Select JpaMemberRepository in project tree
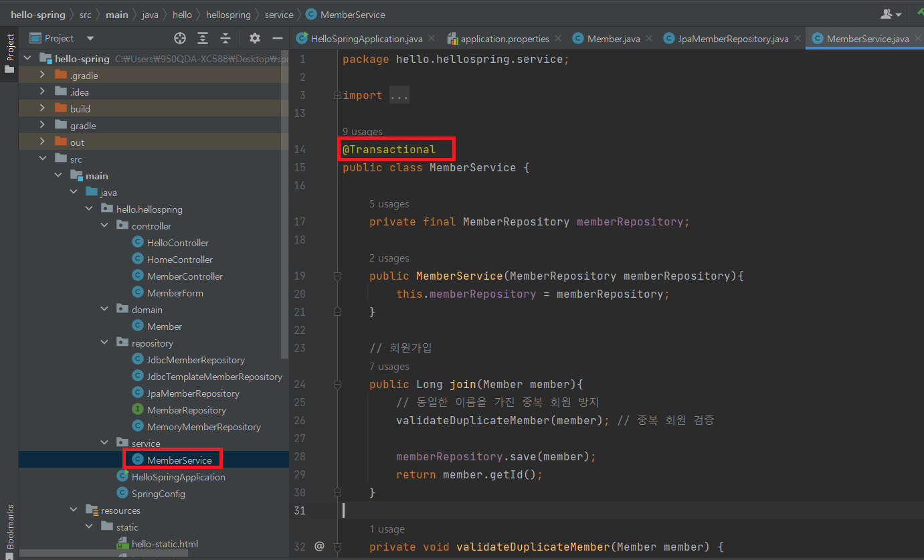 [x=193, y=393]
